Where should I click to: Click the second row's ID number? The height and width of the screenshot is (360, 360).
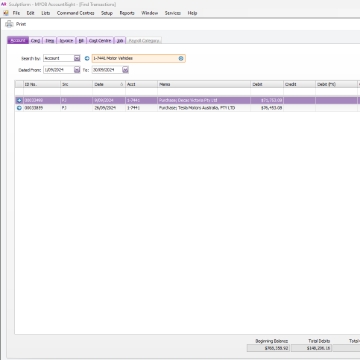point(42,108)
